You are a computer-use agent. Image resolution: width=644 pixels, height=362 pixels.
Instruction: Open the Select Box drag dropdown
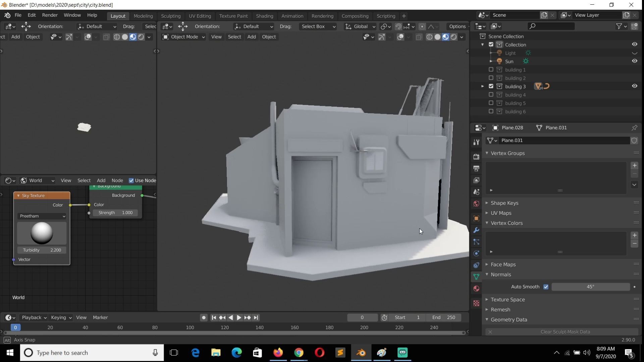point(318,26)
